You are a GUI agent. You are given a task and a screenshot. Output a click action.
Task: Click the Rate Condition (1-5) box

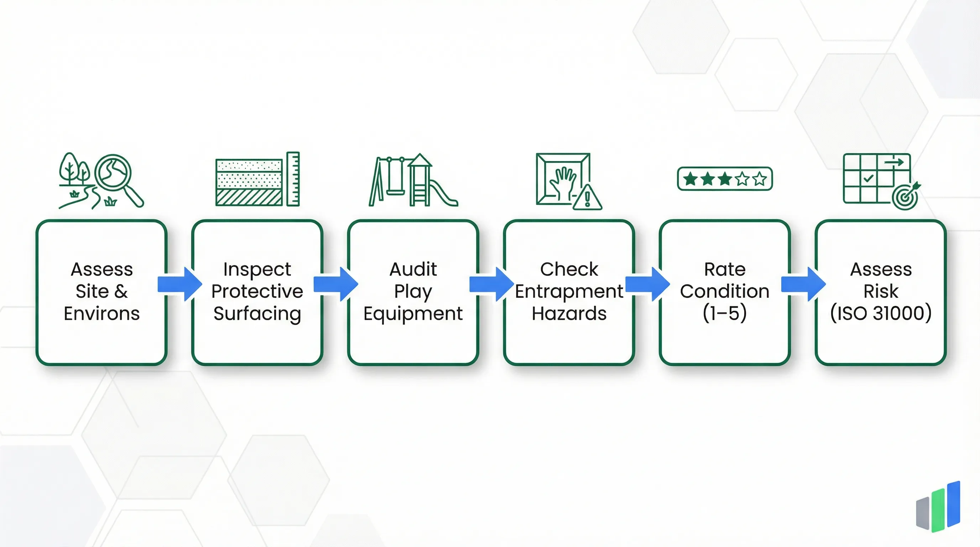[725, 292]
